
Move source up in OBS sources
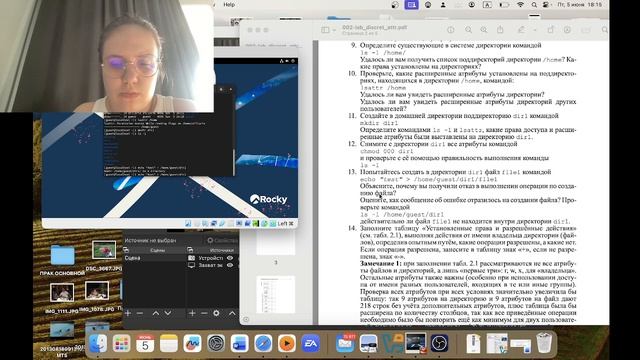point(232,313)
